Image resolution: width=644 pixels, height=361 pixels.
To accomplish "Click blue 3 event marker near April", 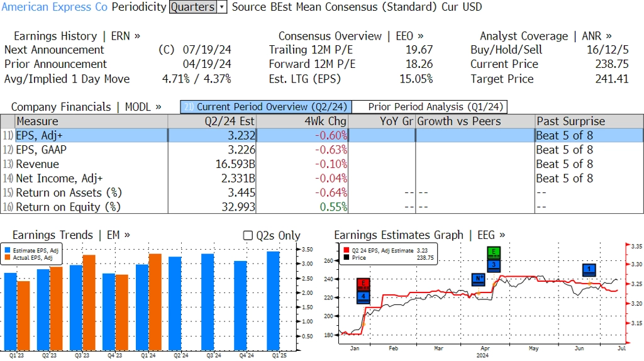I will coord(494,265).
